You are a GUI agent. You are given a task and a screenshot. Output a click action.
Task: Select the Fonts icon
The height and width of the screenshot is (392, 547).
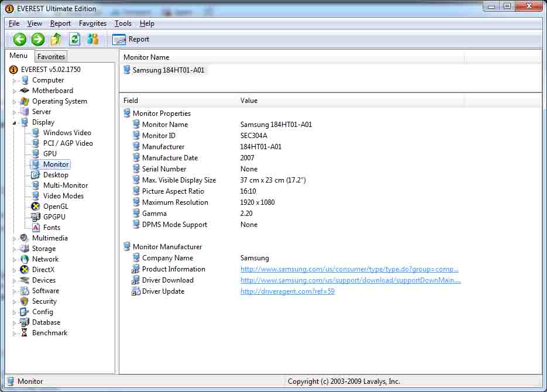(36, 228)
